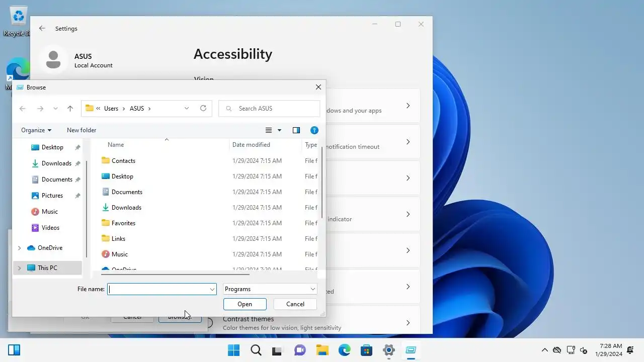Select Videos in the navigation pane
This screenshot has width=644, height=362.
coord(50,228)
